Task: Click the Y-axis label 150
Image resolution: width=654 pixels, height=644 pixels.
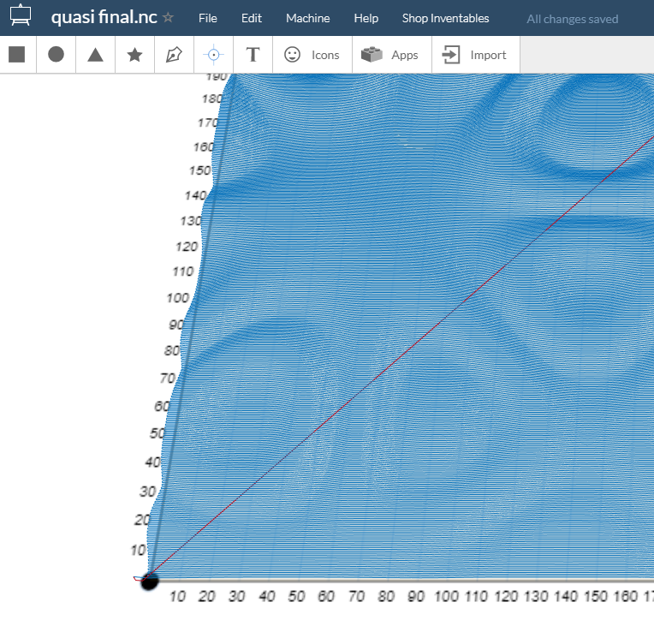Action: click(199, 170)
